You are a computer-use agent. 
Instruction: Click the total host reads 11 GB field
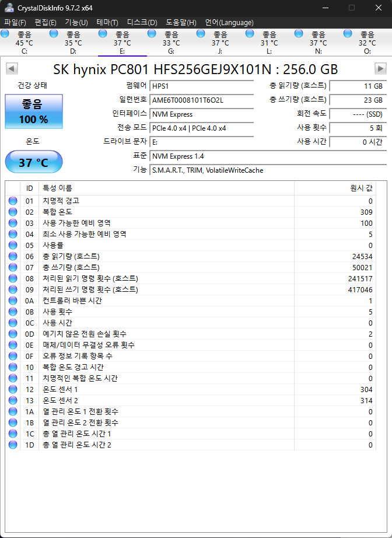(358, 86)
